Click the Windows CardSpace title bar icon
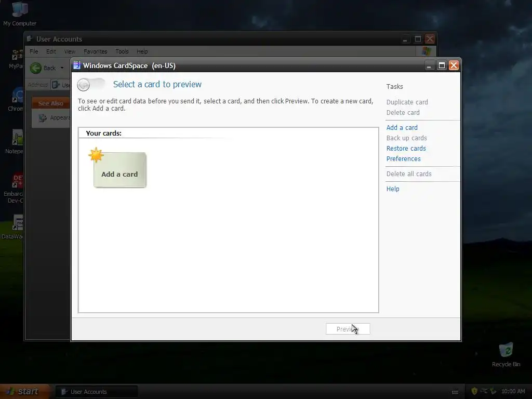This screenshot has width=532, height=399. point(77,65)
